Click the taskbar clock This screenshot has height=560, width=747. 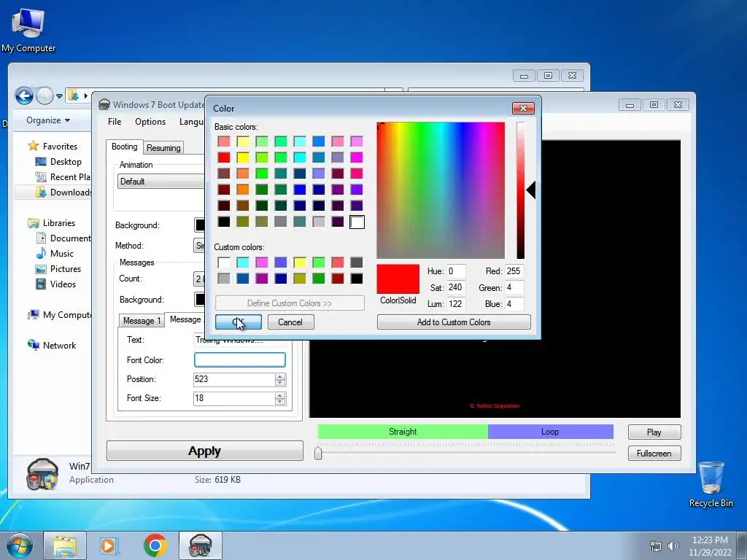710,546
